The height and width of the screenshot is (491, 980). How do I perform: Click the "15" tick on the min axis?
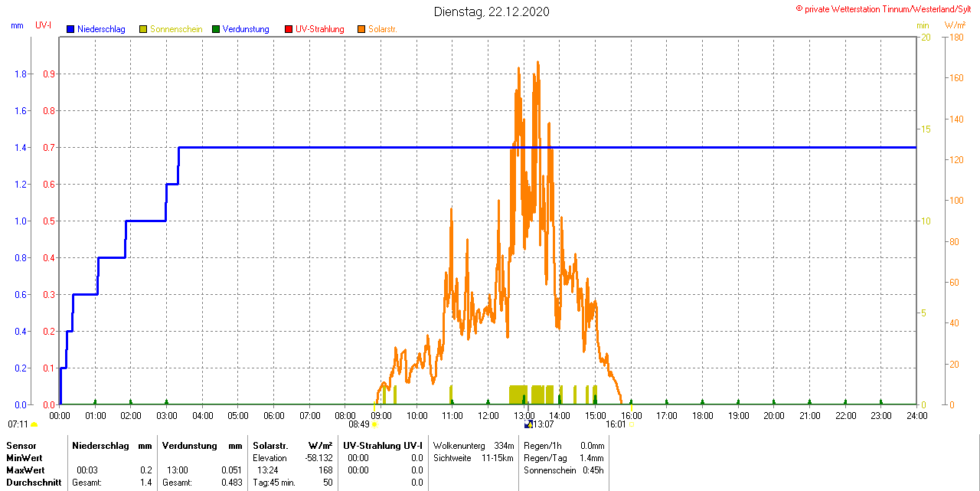click(x=926, y=129)
